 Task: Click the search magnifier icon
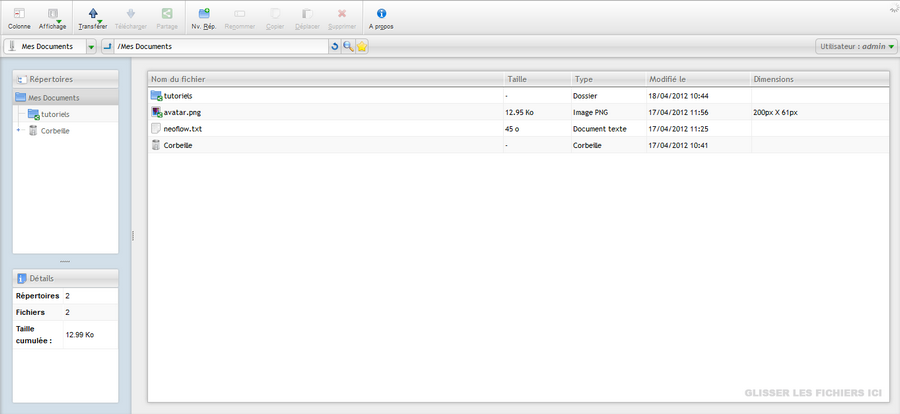point(348,47)
